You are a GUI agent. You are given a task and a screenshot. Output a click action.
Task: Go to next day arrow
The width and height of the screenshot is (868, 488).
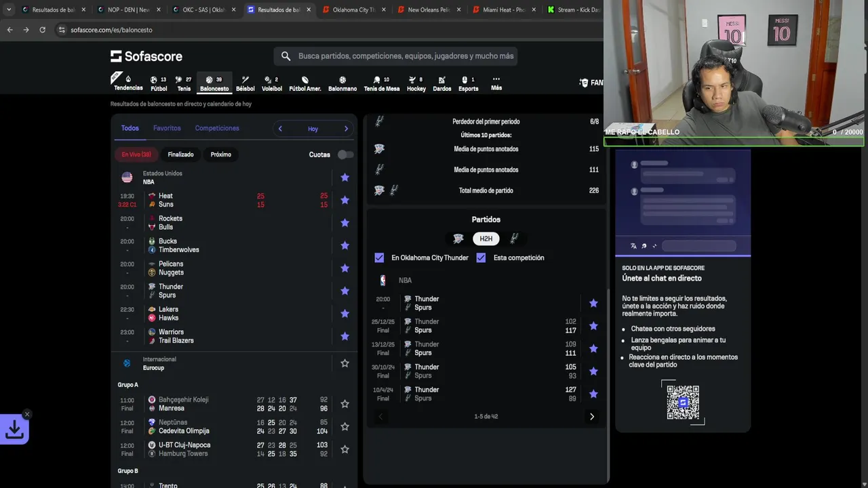tap(346, 129)
